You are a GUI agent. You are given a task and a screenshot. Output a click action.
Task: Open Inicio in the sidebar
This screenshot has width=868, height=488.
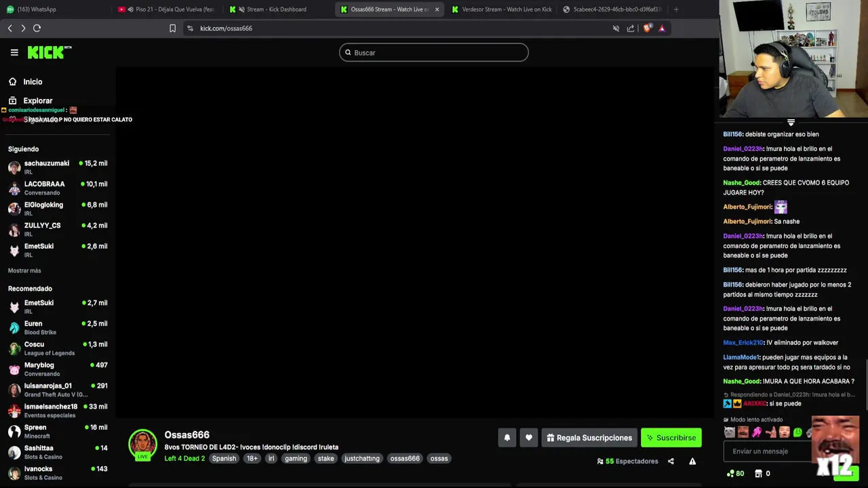tap(33, 82)
